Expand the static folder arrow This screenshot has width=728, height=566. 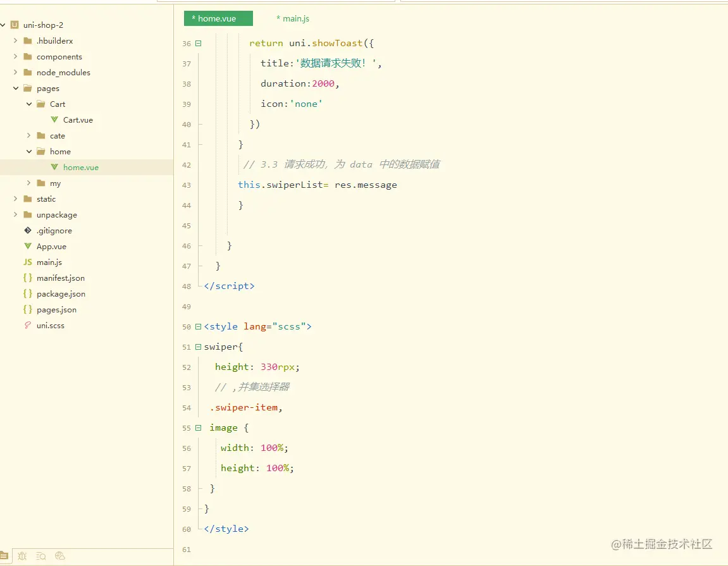pyautogui.click(x=15, y=199)
